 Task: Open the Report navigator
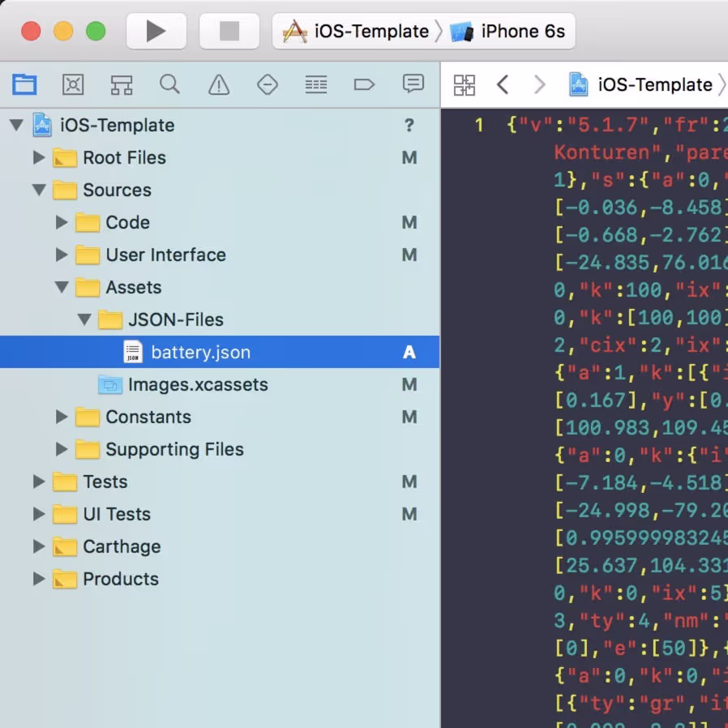(x=413, y=84)
